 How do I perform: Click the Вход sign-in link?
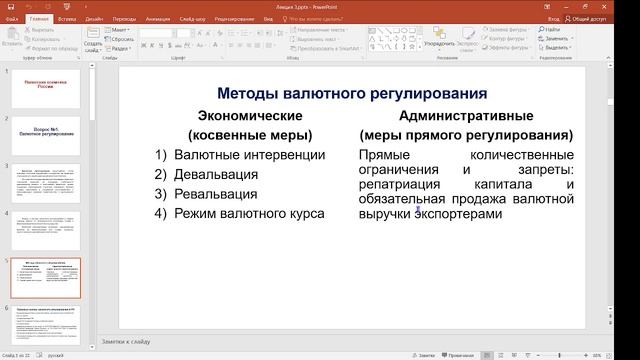pyautogui.click(x=553, y=19)
